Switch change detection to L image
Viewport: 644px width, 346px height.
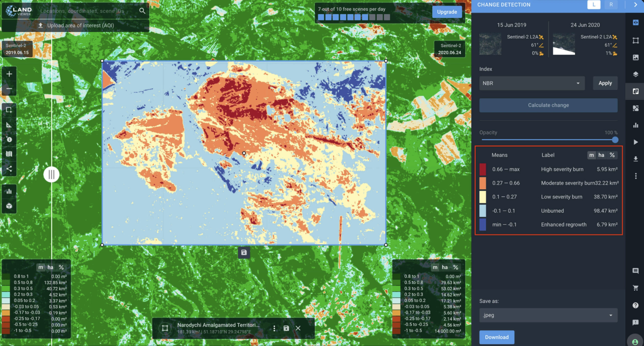point(594,5)
